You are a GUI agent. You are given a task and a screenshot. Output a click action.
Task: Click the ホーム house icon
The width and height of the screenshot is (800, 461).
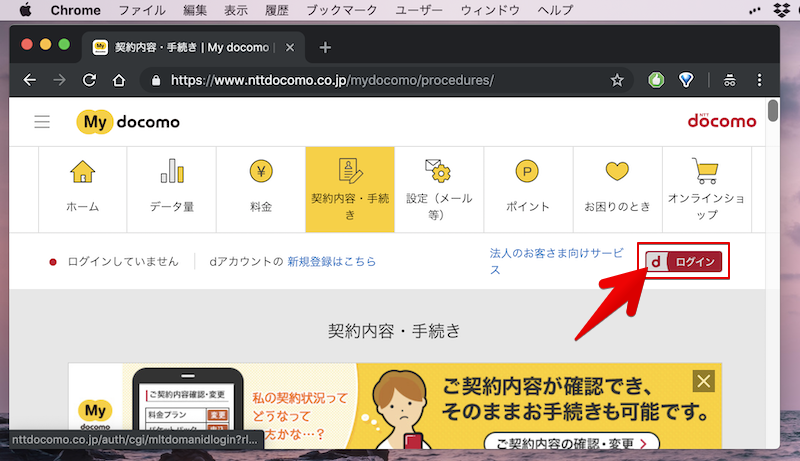[x=83, y=172]
